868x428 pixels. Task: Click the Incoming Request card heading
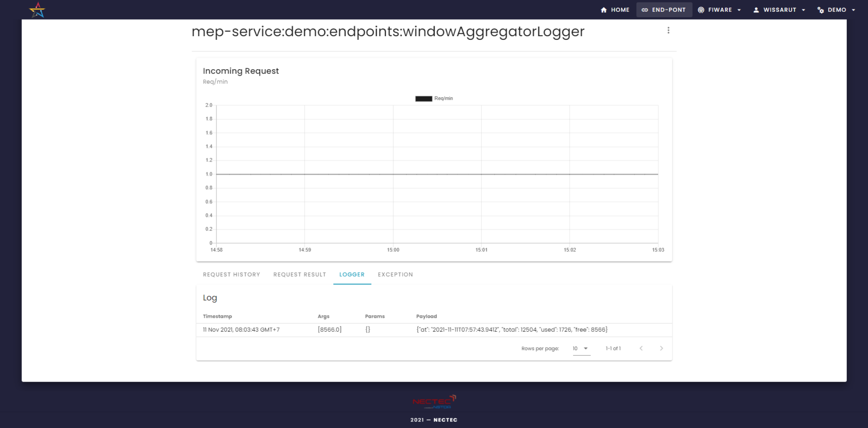pos(241,71)
